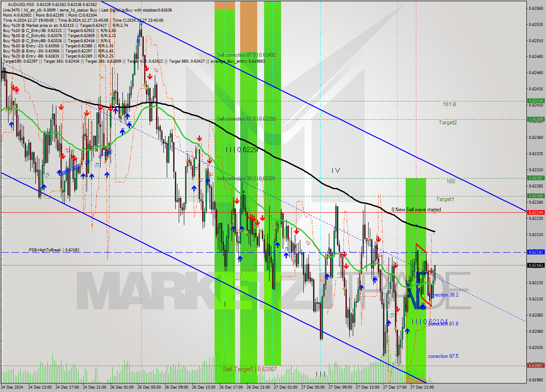
Task: Click 'Sell correction 87.5 | 0.62492' label
Action: click(x=246, y=55)
